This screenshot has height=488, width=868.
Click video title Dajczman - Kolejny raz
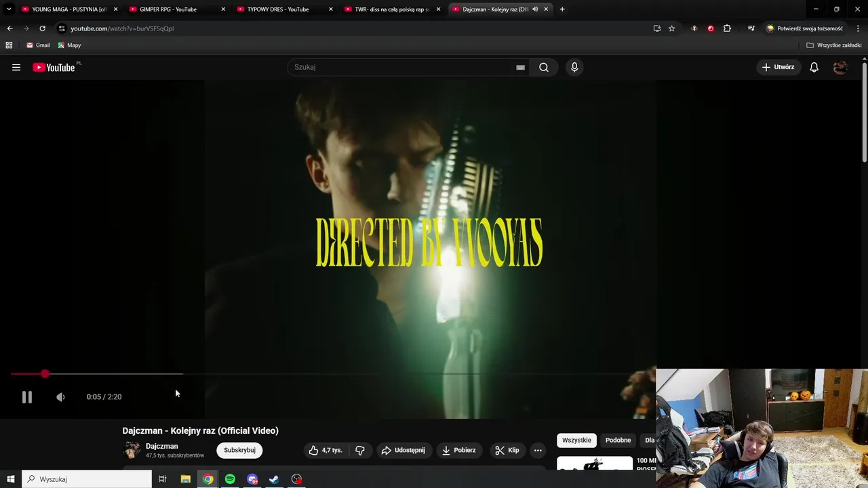[200, 430]
